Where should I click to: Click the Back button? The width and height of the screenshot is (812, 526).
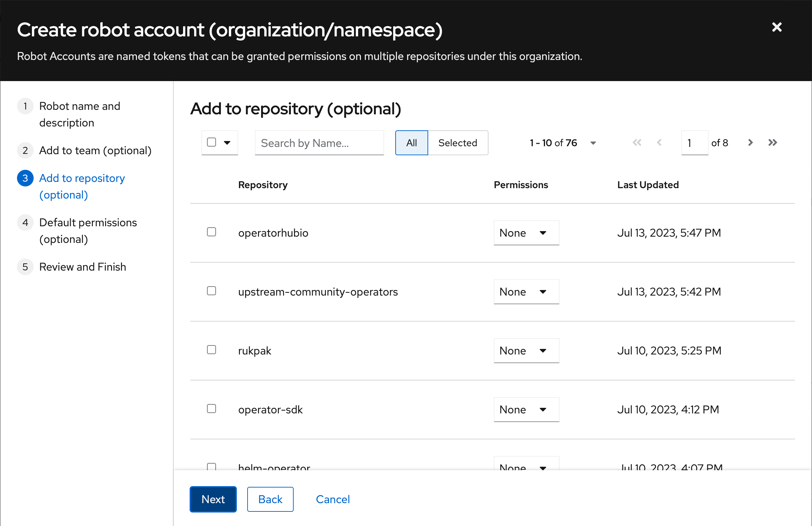click(x=270, y=499)
